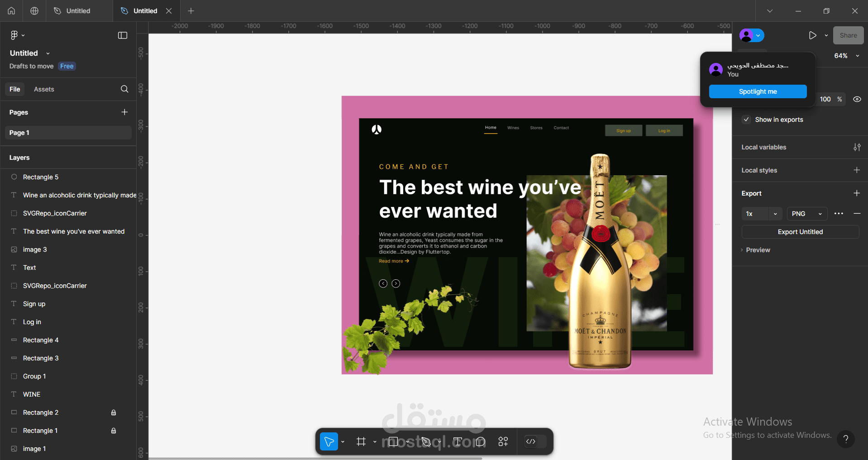Click the globe community icon
This screenshot has height=460, width=868.
click(x=34, y=11)
